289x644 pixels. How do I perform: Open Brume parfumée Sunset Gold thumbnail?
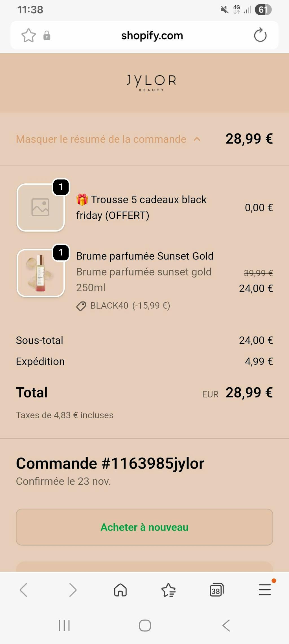tap(41, 273)
